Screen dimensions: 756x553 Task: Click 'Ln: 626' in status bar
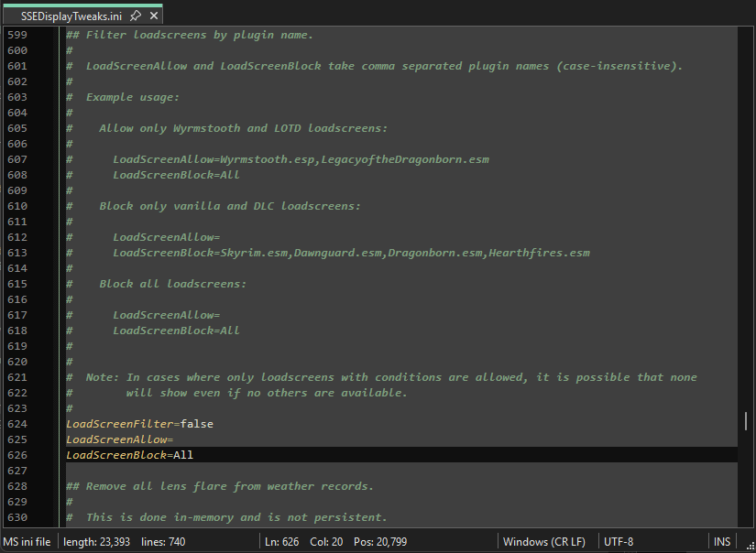282,542
